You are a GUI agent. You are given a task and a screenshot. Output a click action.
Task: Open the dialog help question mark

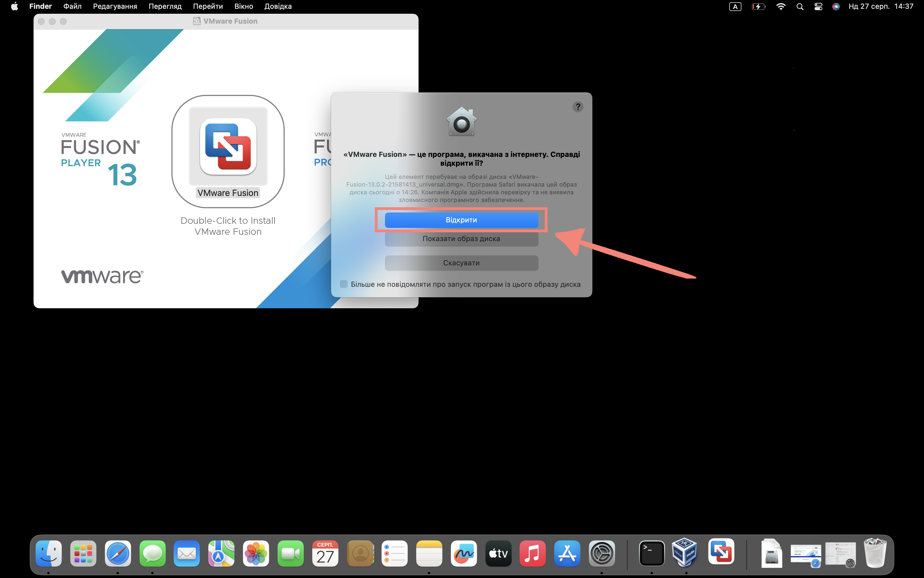tap(578, 107)
